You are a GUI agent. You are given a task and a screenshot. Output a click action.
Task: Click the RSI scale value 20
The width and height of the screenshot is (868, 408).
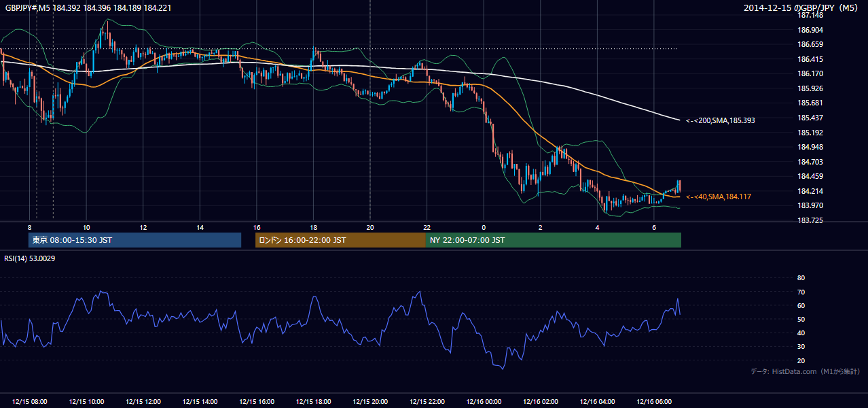coord(801,360)
